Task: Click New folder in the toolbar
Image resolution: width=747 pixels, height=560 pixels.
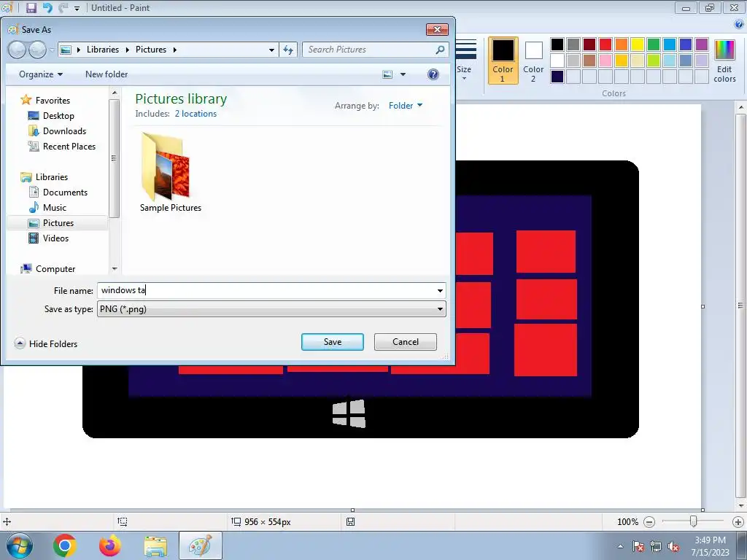Action: (x=107, y=74)
